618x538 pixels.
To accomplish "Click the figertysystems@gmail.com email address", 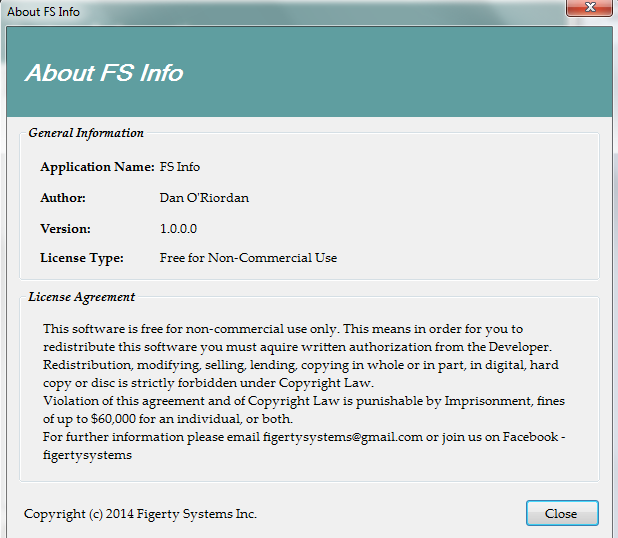I will [340, 437].
